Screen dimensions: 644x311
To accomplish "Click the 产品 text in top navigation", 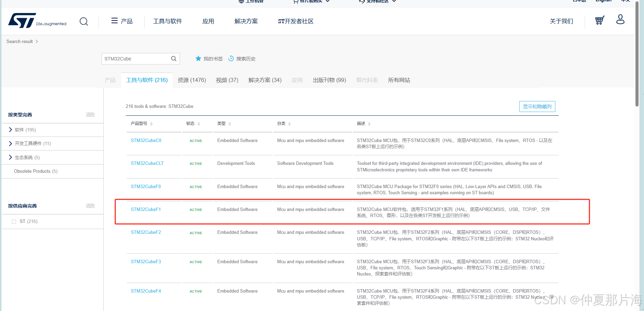I will [126, 21].
